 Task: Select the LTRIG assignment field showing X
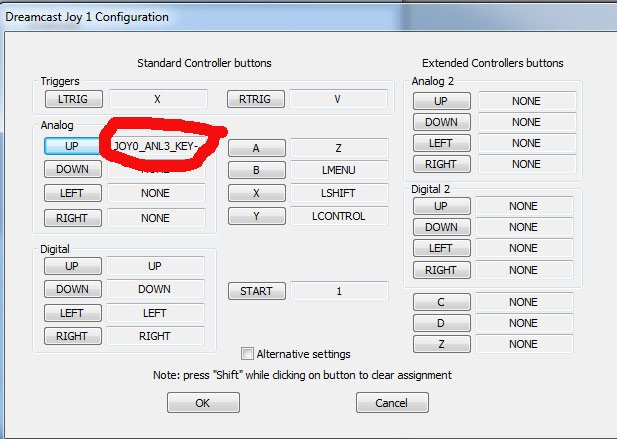[x=158, y=99]
